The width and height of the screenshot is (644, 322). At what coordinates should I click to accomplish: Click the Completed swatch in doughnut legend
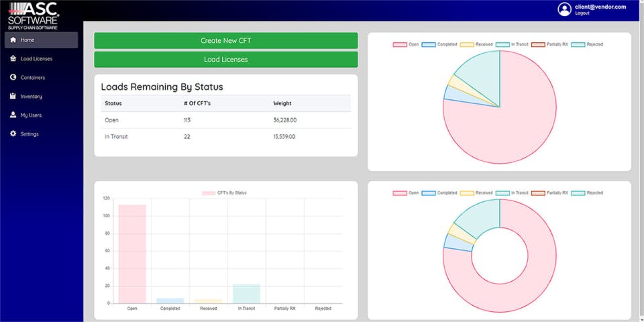(428, 193)
